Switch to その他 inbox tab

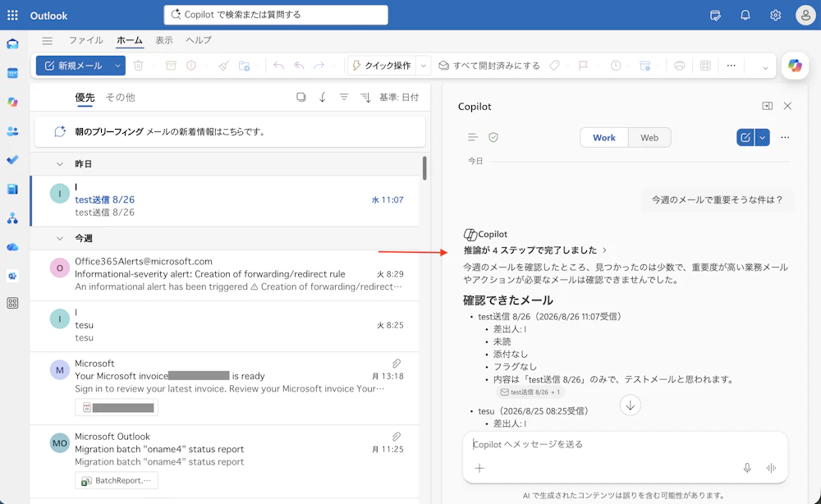[x=121, y=98]
